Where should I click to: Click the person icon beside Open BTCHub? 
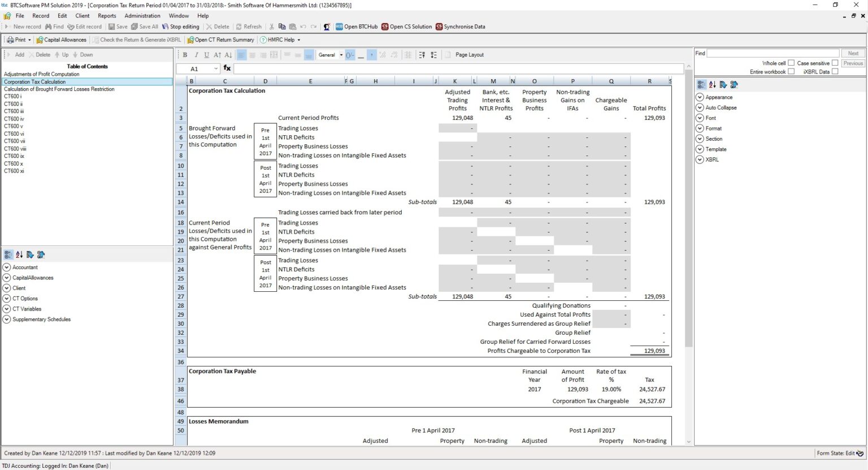tap(327, 27)
